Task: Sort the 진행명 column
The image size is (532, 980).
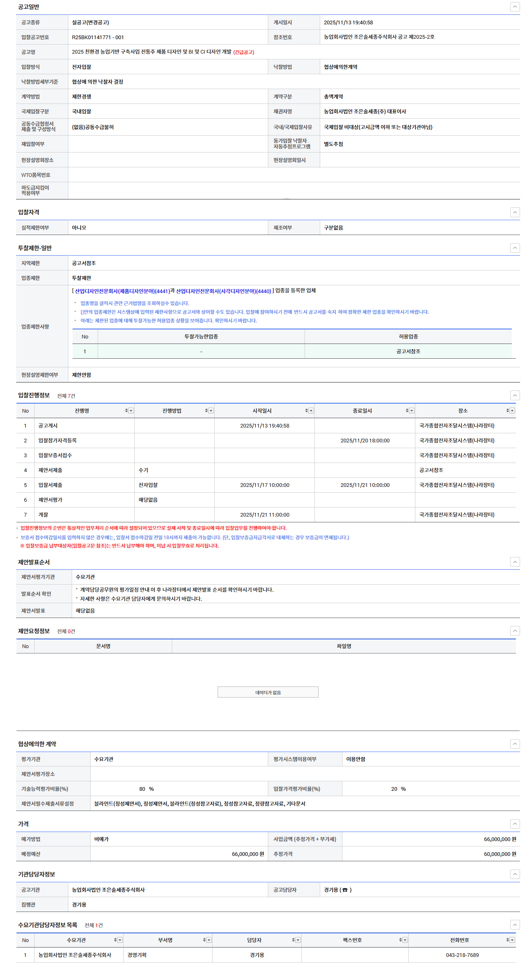Action: pos(127,411)
